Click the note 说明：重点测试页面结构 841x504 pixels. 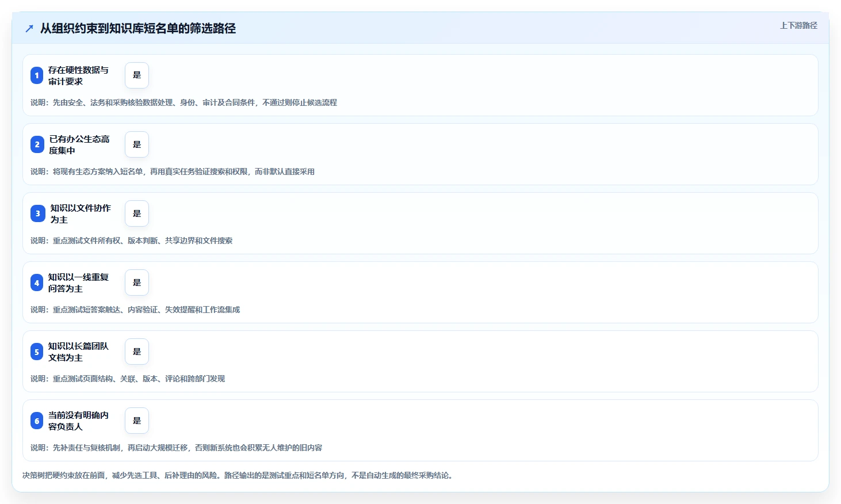(128, 379)
